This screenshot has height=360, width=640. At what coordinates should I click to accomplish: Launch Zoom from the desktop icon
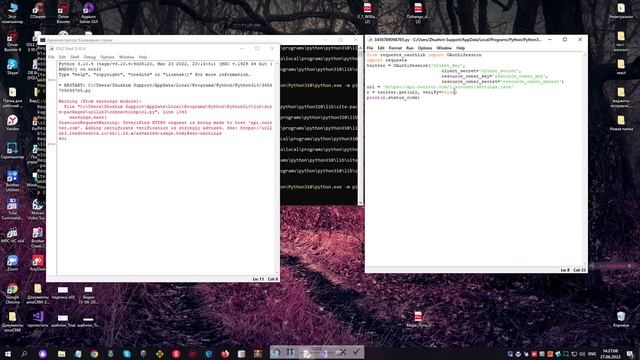coord(12,263)
